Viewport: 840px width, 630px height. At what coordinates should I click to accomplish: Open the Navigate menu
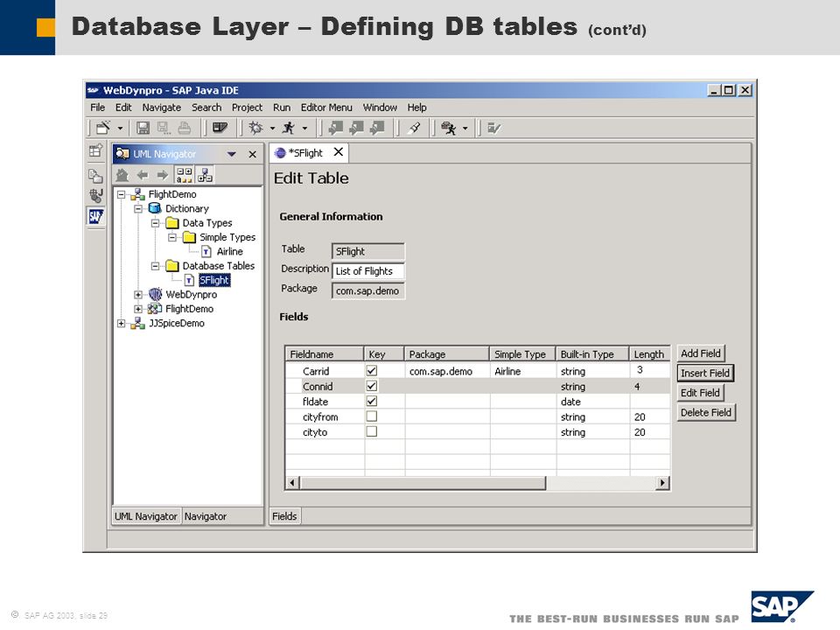pyautogui.click(x=161, y=107)
